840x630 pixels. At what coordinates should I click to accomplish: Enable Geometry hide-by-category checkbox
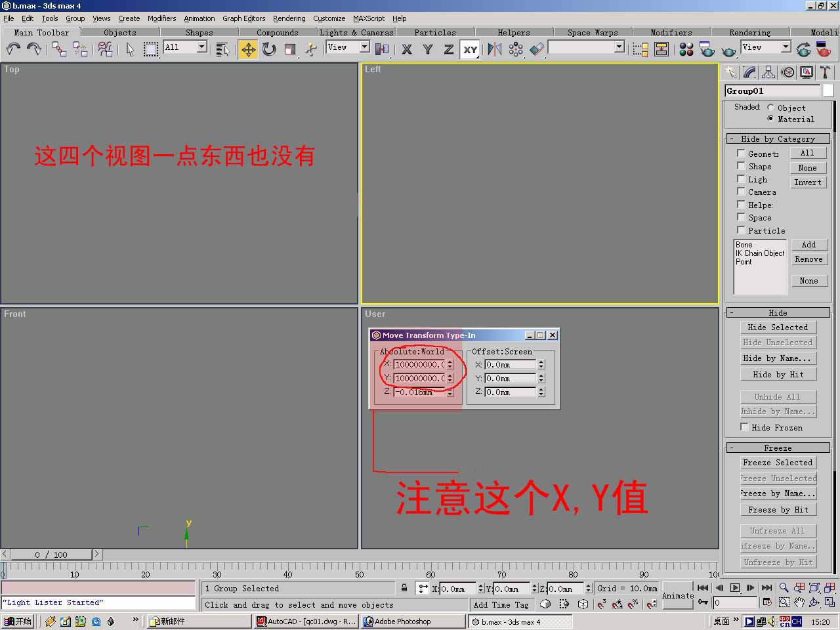(x=741, y=154)
